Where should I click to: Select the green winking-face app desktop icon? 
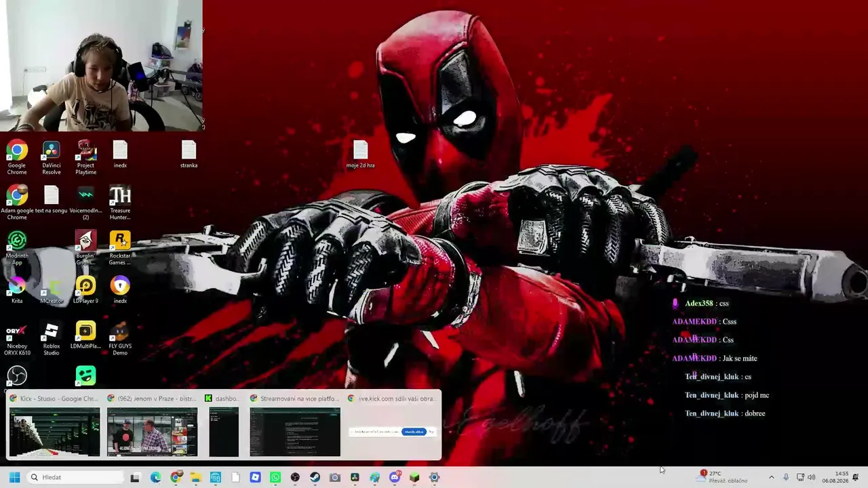click(x=85, y=375)
